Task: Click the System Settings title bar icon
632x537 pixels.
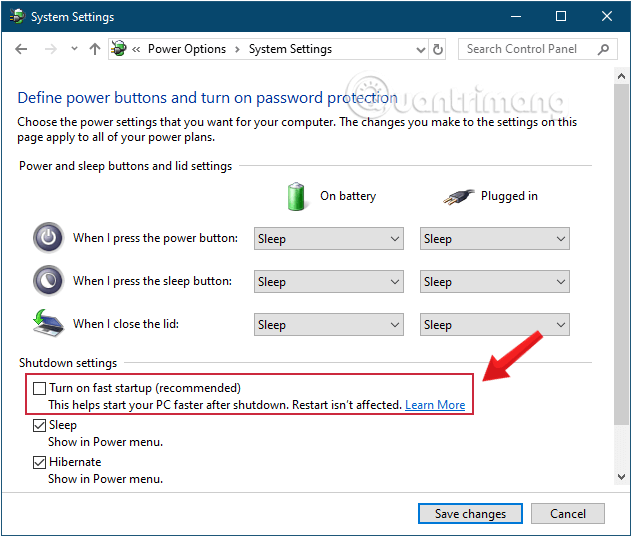Action: (17, 17)
